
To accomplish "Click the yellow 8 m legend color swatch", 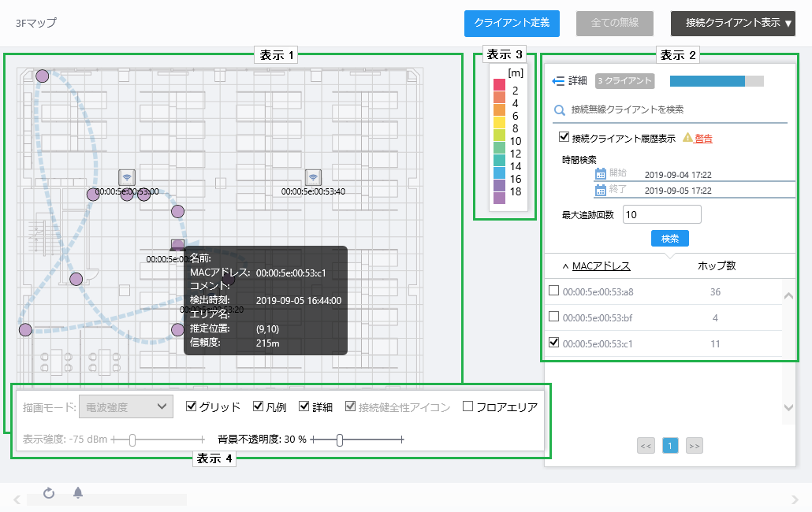I will (x=499, y=122).
